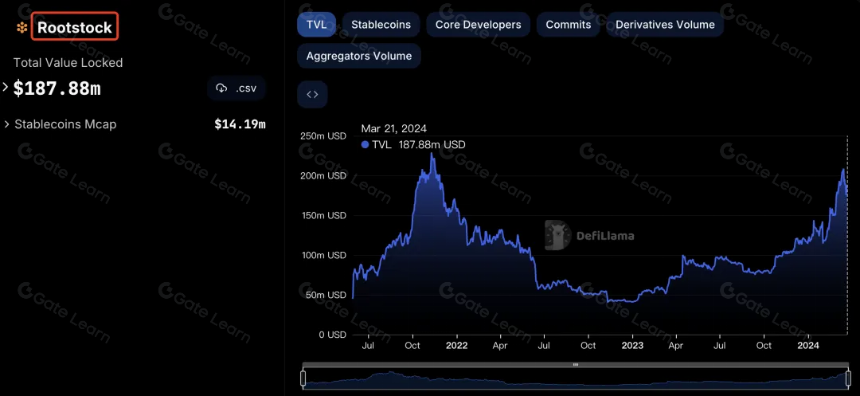Click the 2023 label on x-axis
Viewport: 860px width, 396px height.
[x=632, y=346]
